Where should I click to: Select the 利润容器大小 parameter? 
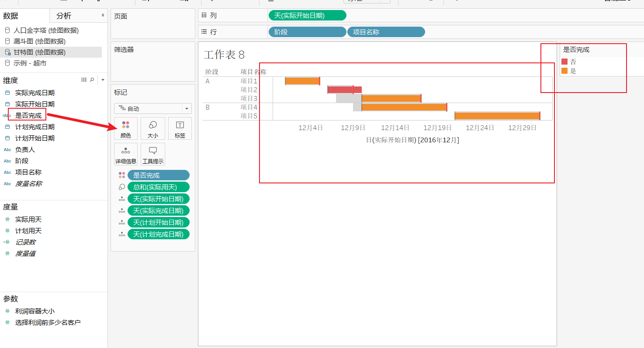tap(35, 311)
